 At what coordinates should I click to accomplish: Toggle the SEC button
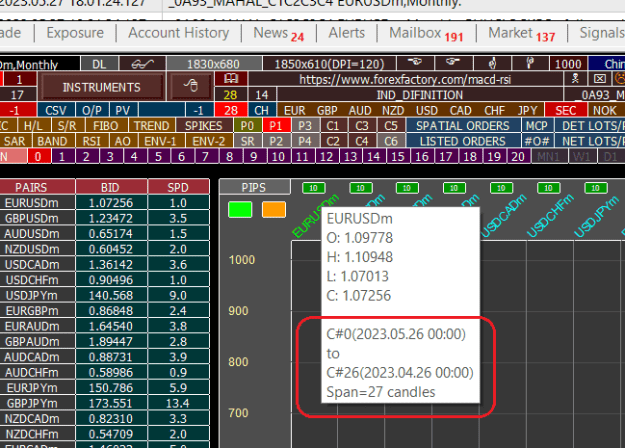(566, 110)
